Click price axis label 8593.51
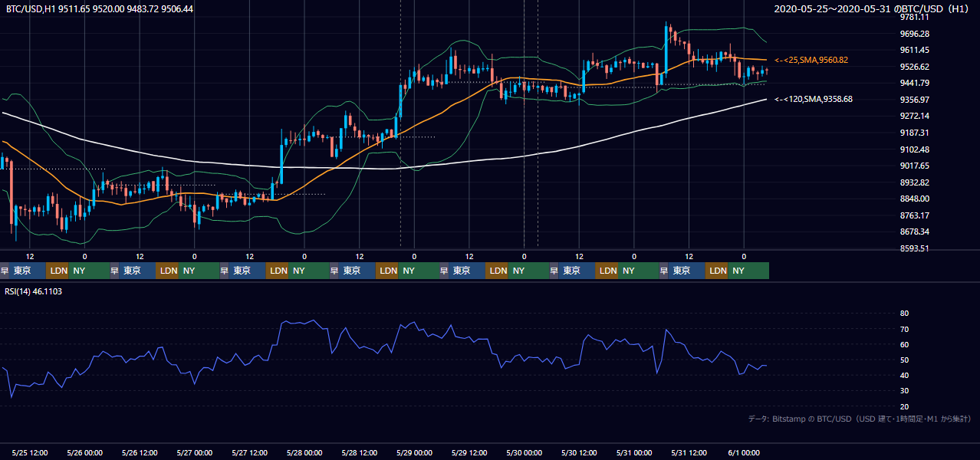980x460 pixels. 915,248
